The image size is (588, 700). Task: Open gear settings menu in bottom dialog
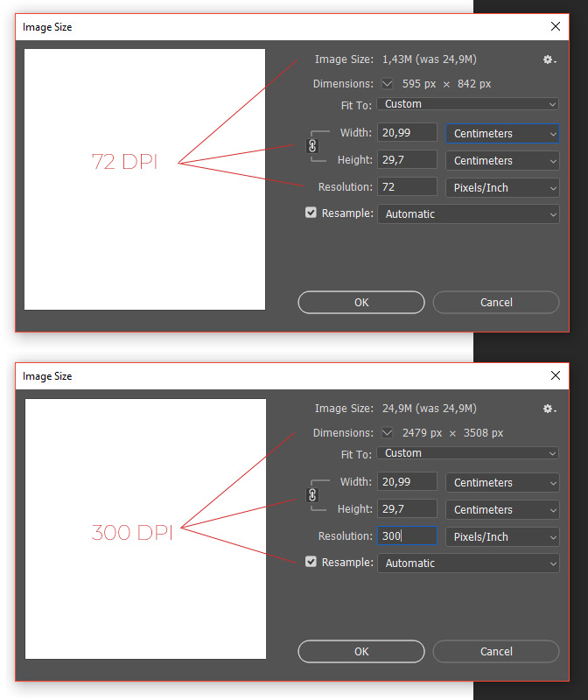pyautogui.click(x=549, y=409)
